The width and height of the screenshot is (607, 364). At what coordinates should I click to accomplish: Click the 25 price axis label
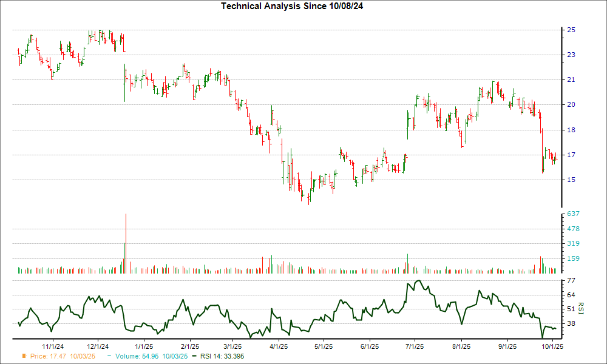[x=571, y=30]
